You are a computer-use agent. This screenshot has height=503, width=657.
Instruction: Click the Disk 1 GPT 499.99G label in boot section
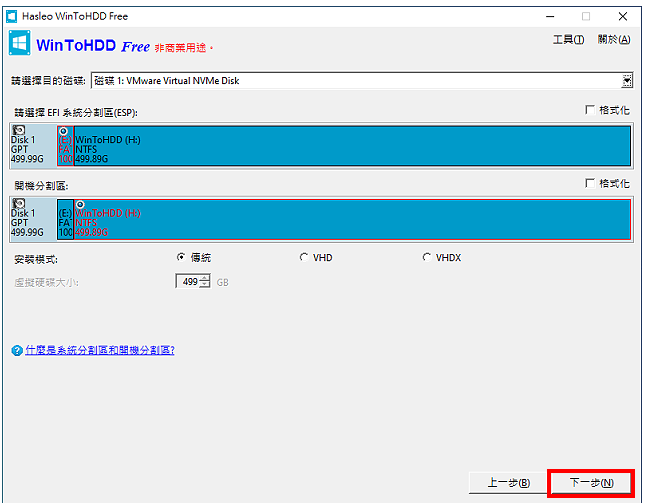point(27,223)
